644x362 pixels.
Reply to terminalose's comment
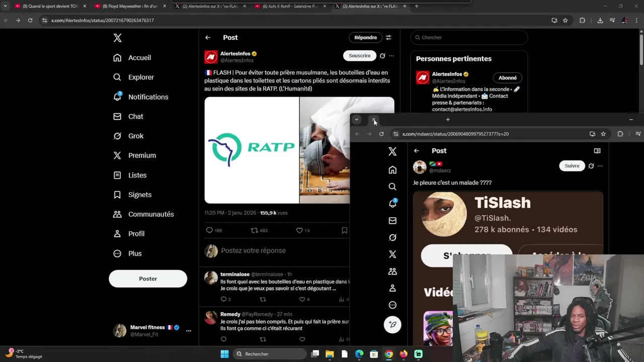click(x=225, y=299)
